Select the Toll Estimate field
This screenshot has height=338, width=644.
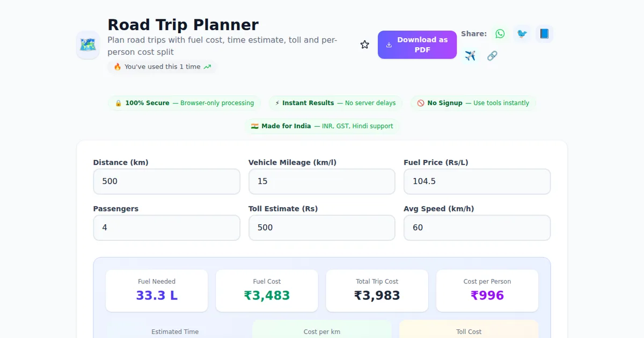pos(321,227)
